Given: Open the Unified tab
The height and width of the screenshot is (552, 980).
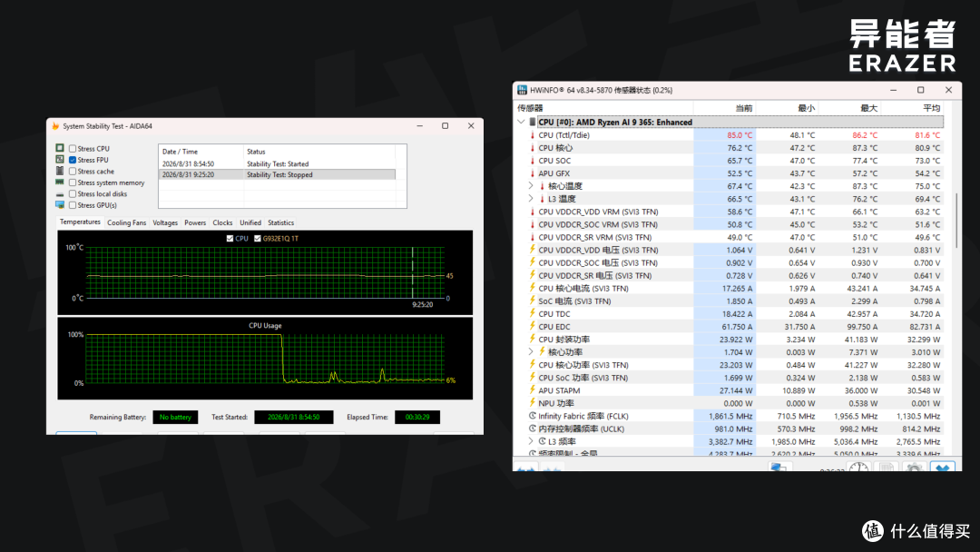Looking at the screenshot, I should (250, 222).
